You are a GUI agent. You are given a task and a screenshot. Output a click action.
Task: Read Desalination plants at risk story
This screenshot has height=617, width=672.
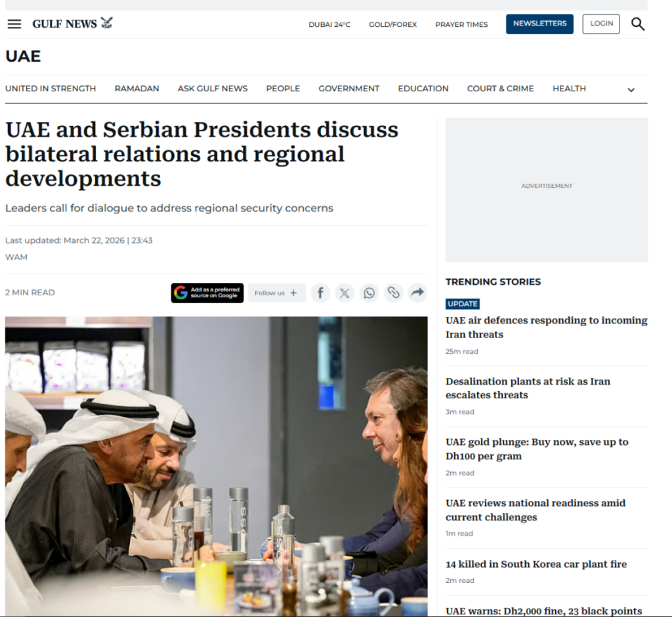tap(528, 388)
